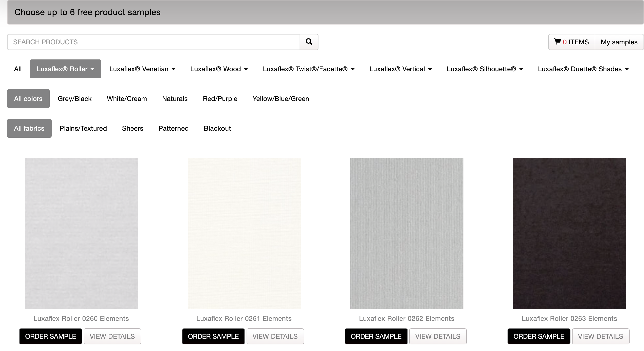The image size is (644, 351).
Task: Show only Sheers fabrics
Action: tap(132, 128)
